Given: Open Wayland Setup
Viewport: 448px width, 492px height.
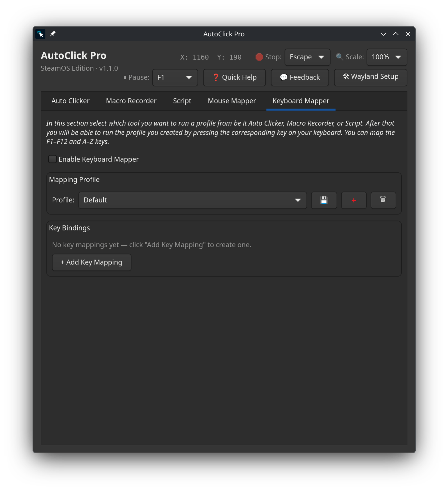Looking at the screenshot, I should click(x=370, y=78).
